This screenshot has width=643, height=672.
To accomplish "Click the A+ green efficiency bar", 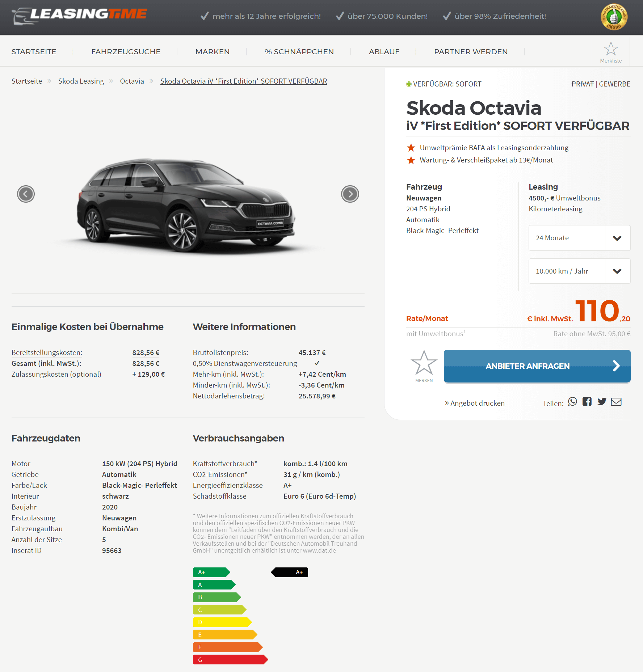I will click(211, 572).
